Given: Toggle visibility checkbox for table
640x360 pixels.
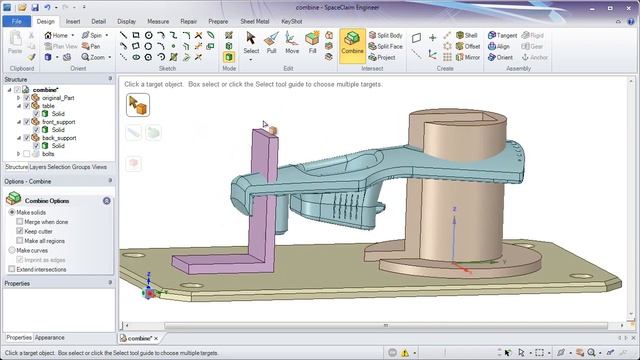Looking at the screenshot, I should tap(27, 106).
